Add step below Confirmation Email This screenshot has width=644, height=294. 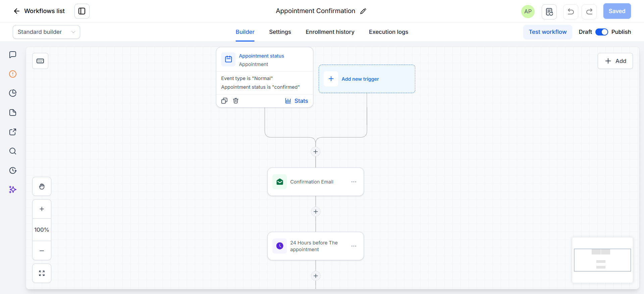tap(316, 212)
